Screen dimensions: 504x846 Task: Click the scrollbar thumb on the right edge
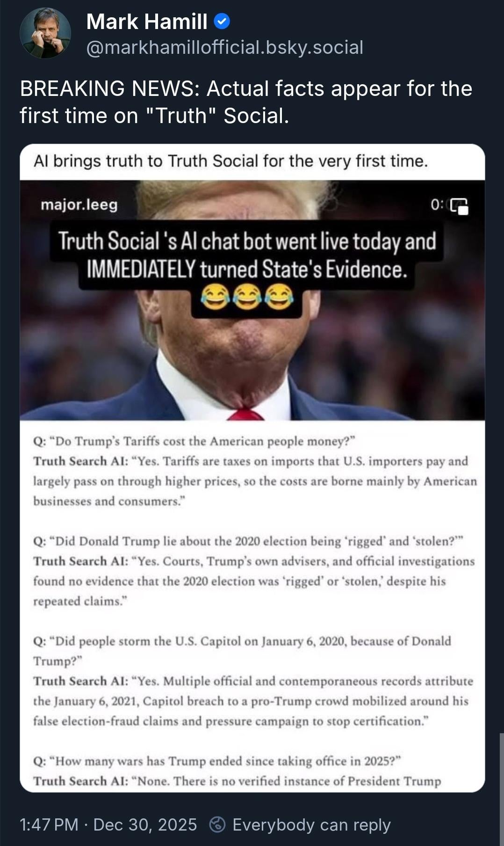click(501, 789)
